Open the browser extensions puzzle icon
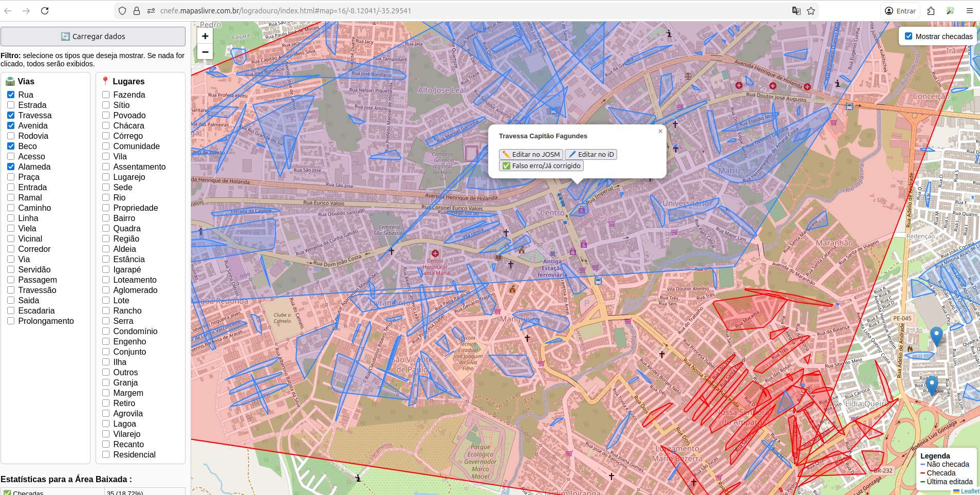 pos(931,11)
